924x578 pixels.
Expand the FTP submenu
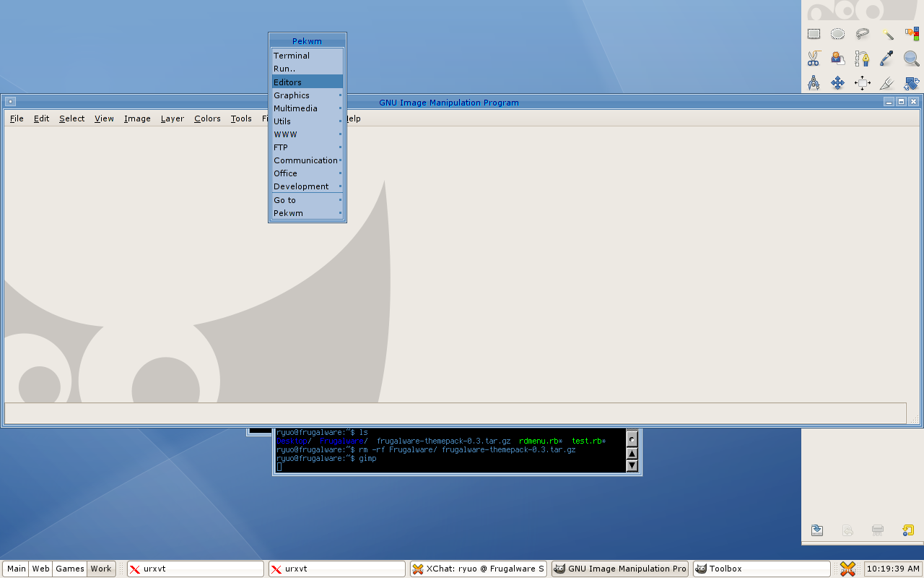click(308, 147)
